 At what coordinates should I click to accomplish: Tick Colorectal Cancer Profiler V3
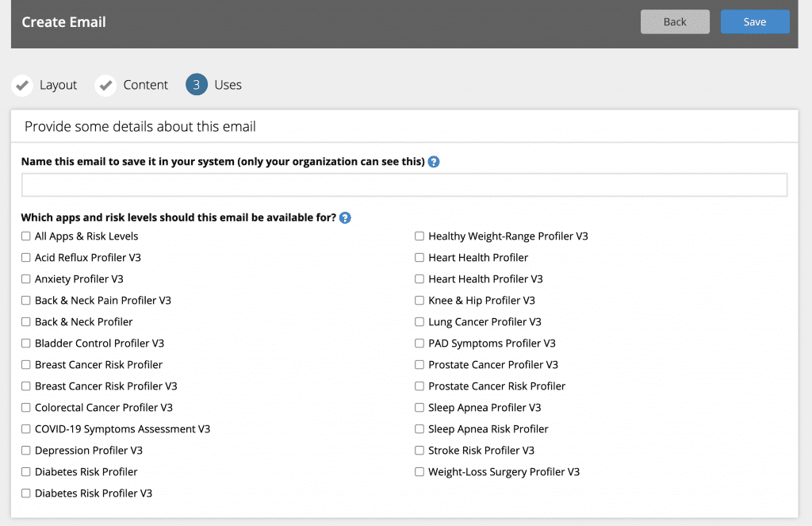(x=26, y=407)
